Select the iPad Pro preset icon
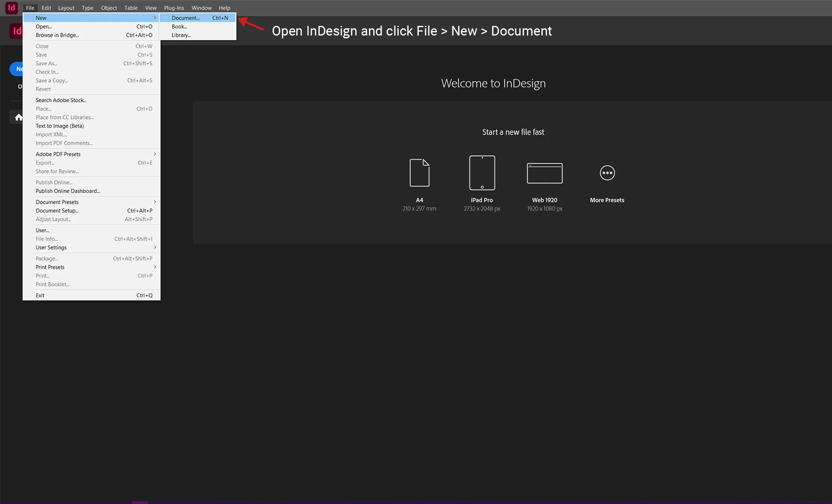Image resolution: width=832 pixels, height=504 pixels. coord(482,173)
